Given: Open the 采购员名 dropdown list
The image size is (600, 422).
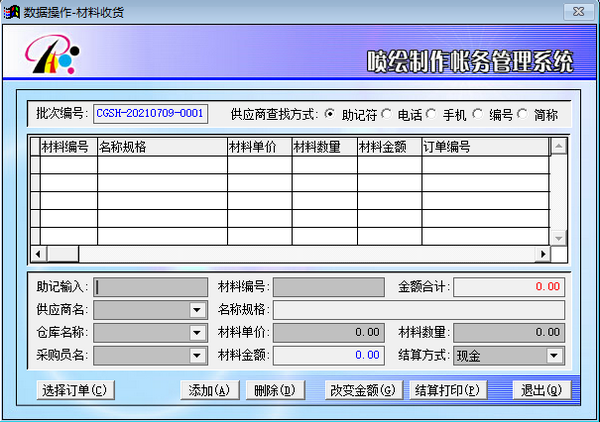Looking at the screenshot, I should tap(197, 355).
